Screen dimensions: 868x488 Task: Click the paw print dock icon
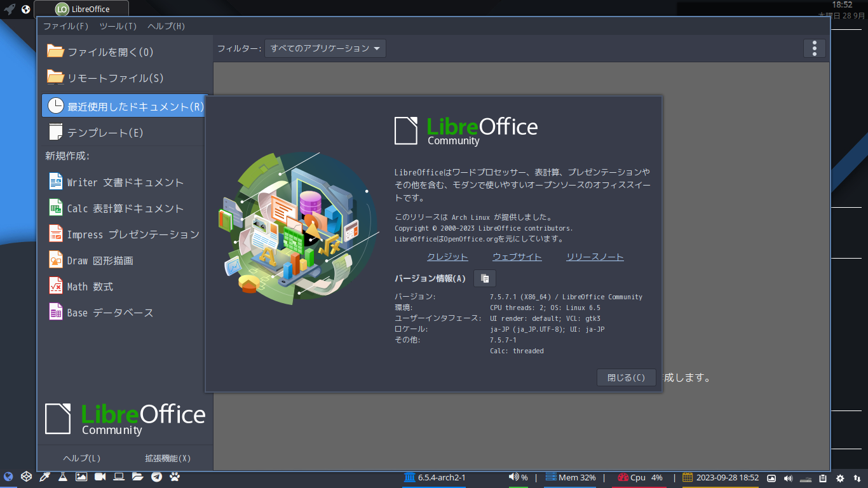point(175,477)
